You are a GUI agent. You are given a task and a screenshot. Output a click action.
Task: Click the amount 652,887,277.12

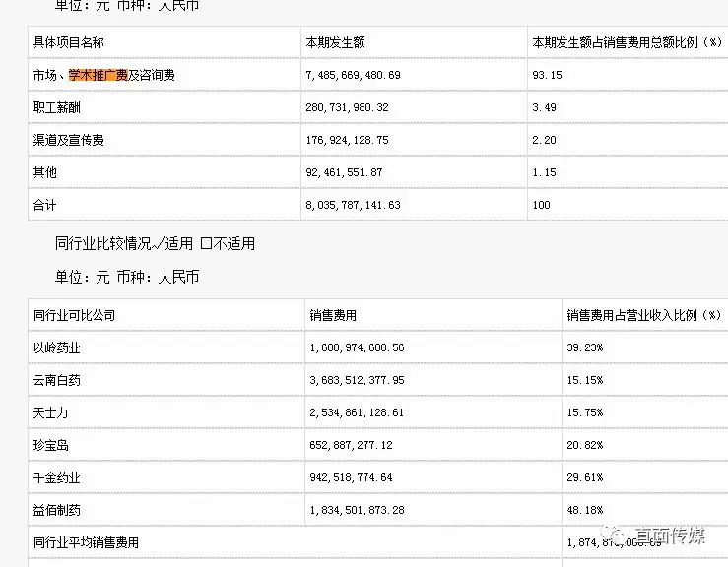(x=351, y=446)
